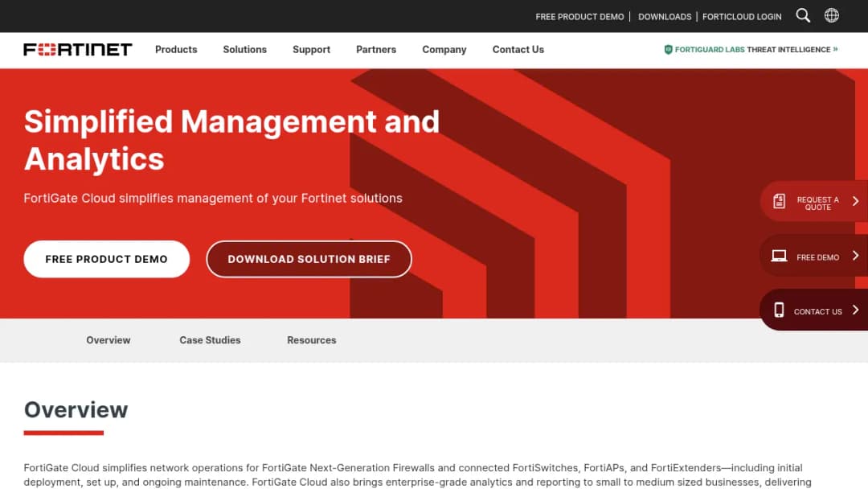The image size is (868, 489).
Task: Open Free Product Demo top bar link
Action: tap(579, 17)
